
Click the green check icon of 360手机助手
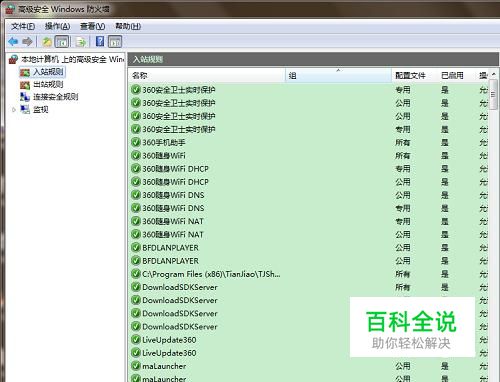pos(136,142)
